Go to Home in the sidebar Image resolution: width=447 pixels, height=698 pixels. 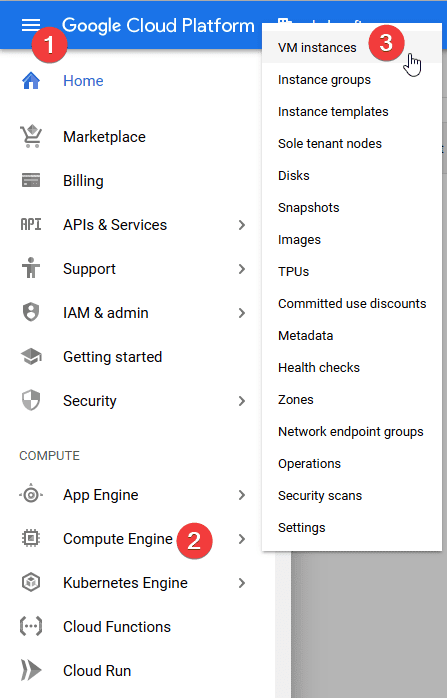[x=83, y=81]
